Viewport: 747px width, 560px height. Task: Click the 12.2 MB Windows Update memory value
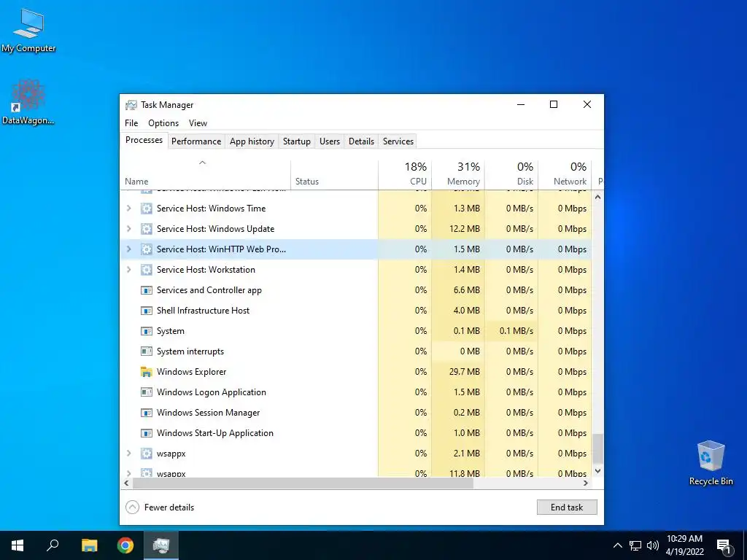(465, 229)
